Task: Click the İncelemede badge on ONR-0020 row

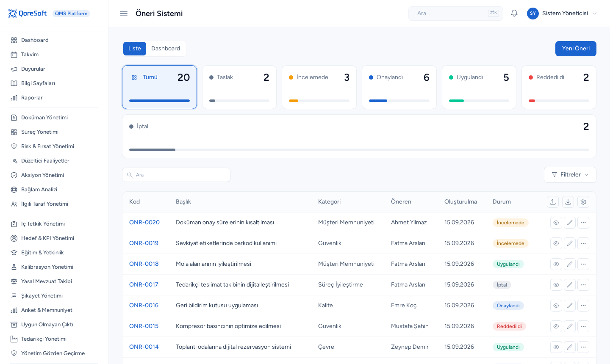Action: pyautogui.click(x=510, y=223)
